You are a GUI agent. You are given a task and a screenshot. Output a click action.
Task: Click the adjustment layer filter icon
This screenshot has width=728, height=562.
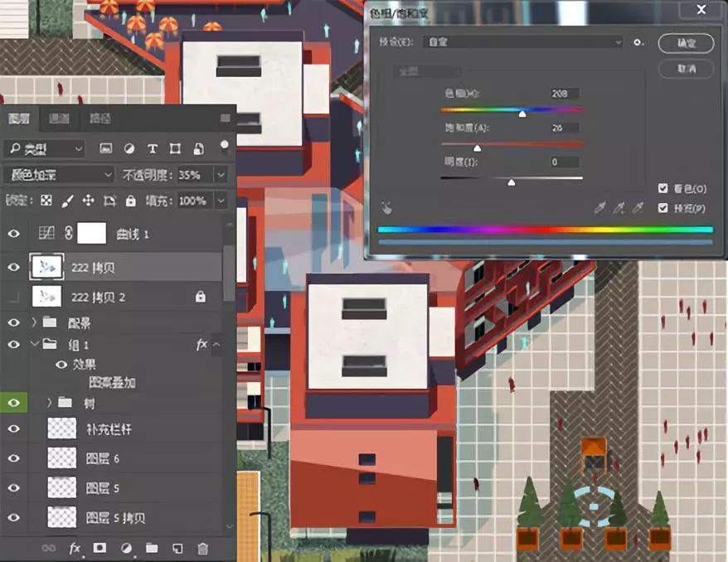click(x=129, y=149)
